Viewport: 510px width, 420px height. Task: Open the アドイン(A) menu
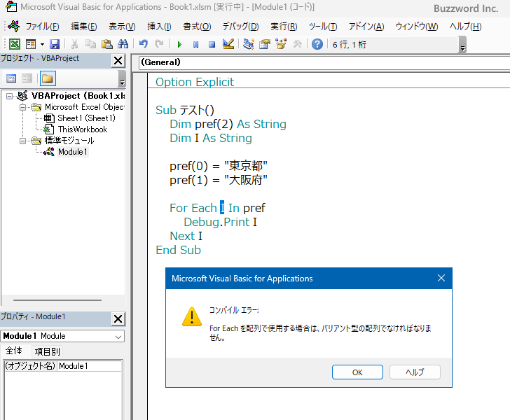pos(366,27)
